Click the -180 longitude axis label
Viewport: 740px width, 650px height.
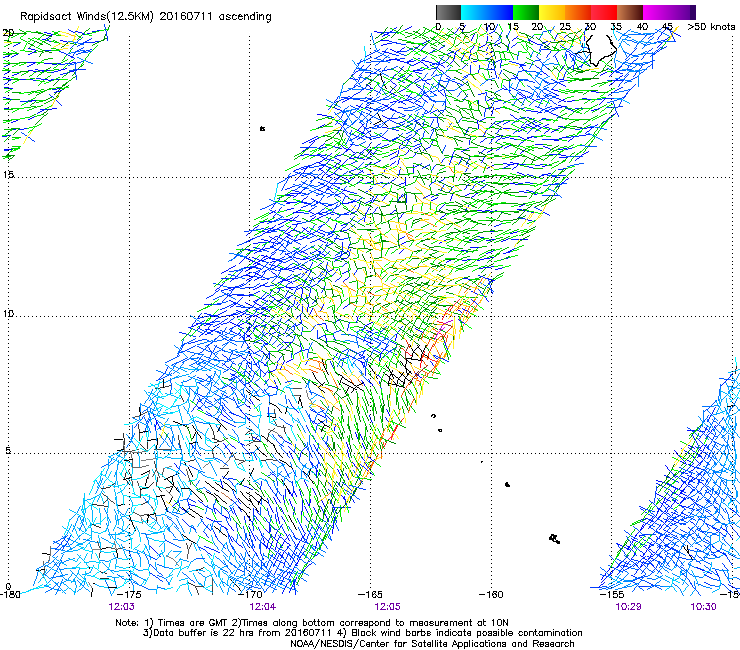(10, 595)
